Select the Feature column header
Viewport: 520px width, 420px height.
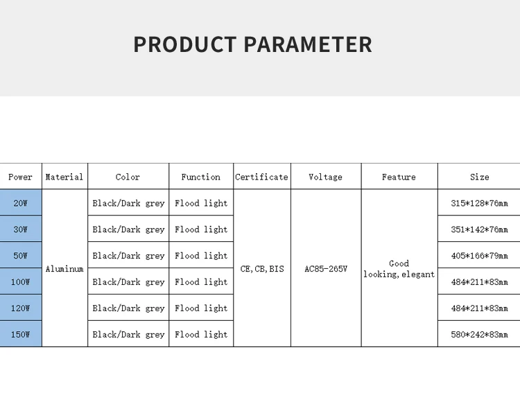399,177
